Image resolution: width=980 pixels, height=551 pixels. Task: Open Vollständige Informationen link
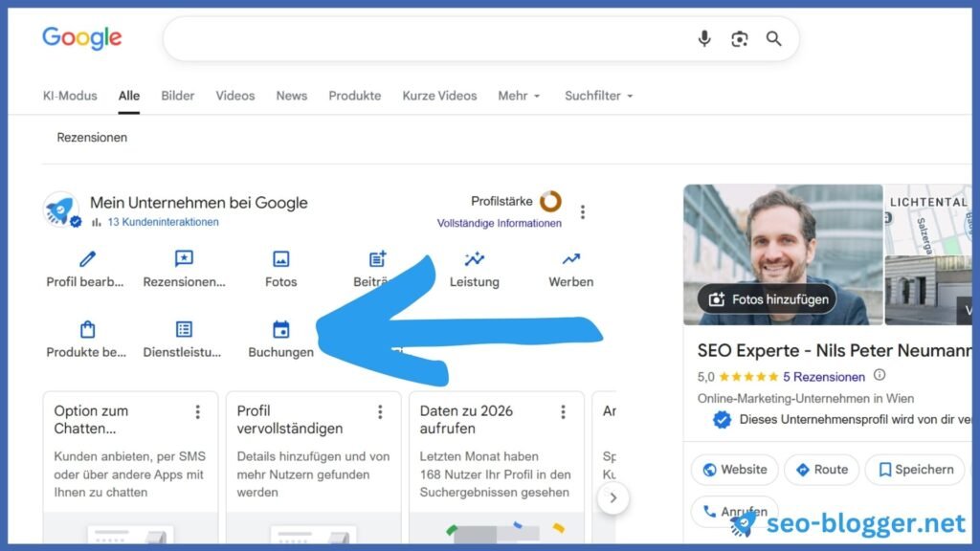(499, 223)
